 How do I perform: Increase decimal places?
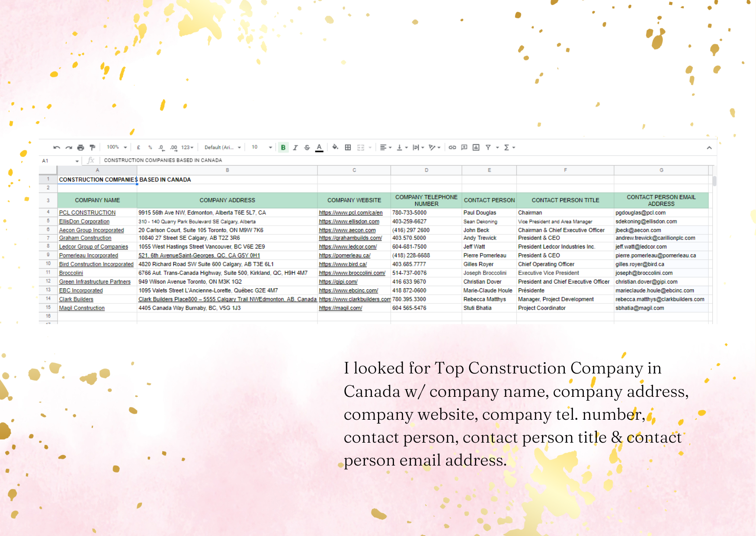click(x=173, y=147)
